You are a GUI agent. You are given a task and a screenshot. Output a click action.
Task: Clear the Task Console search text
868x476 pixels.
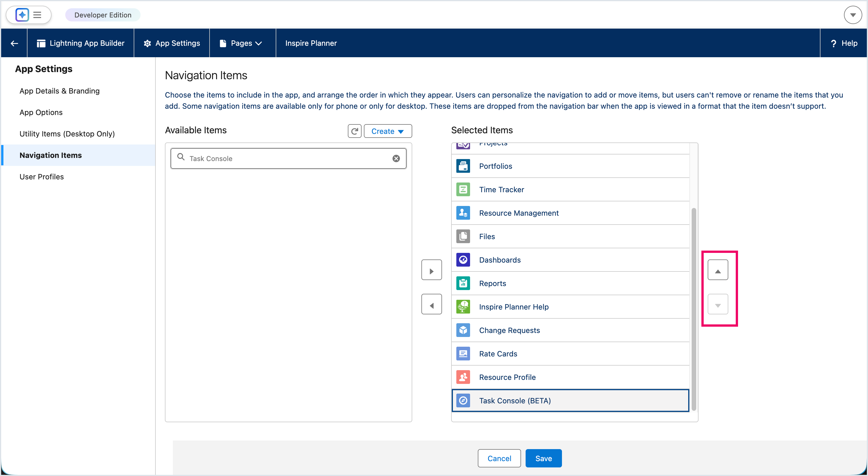coord(396,158)
